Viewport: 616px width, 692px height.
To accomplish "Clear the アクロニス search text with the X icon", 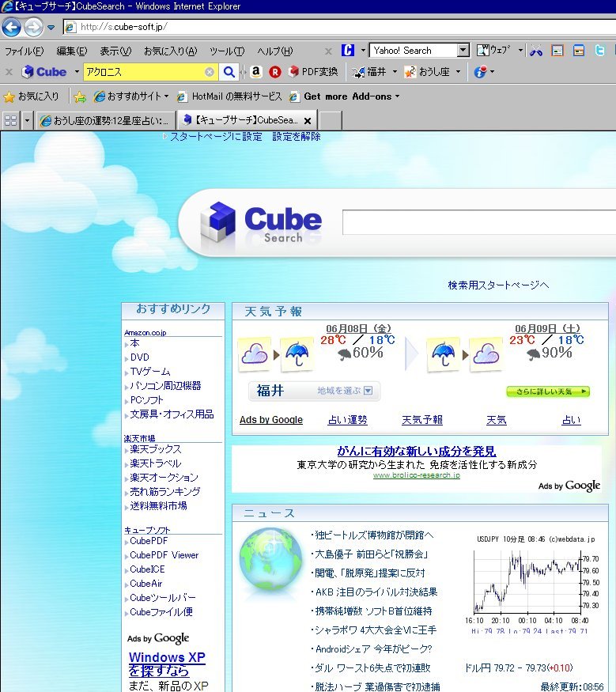I will (x=210, y=72).
